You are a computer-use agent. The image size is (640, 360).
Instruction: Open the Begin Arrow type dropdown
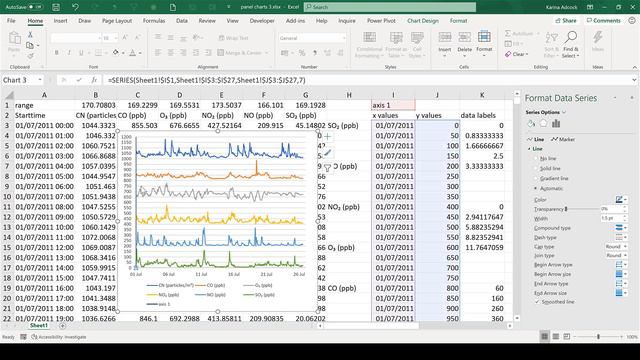click(x=621, y=265)
